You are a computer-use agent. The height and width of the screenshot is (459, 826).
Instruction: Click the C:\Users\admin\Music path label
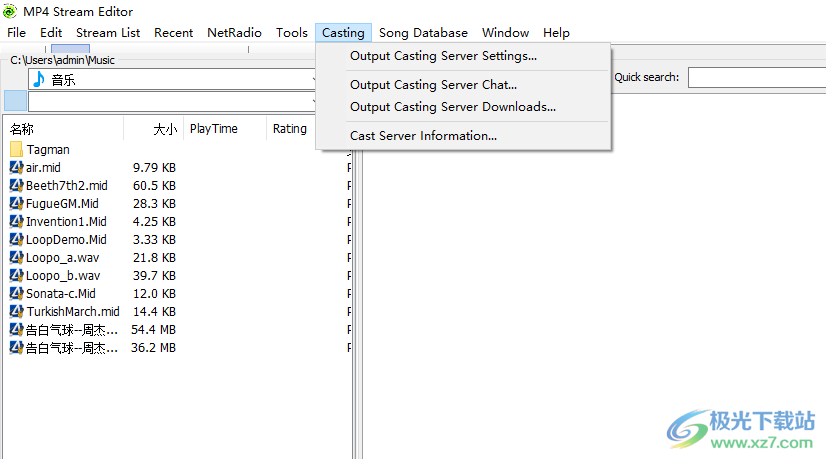(x=63, y=60)
